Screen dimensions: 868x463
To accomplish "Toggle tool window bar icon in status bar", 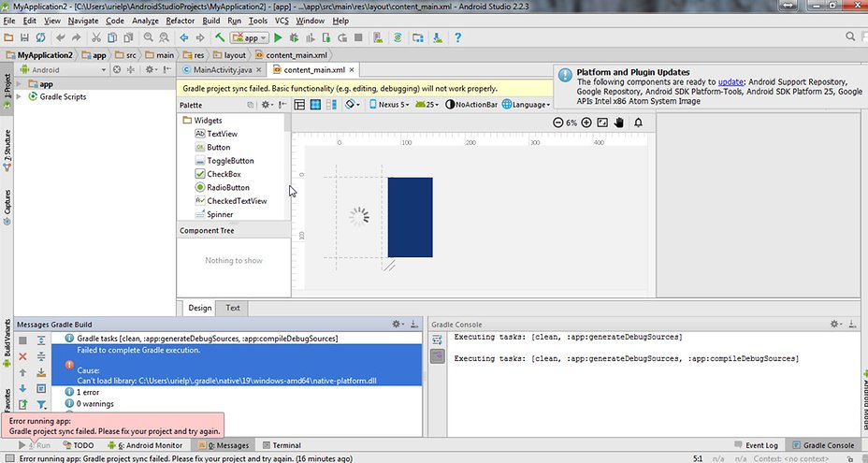I will coord(8,458).
